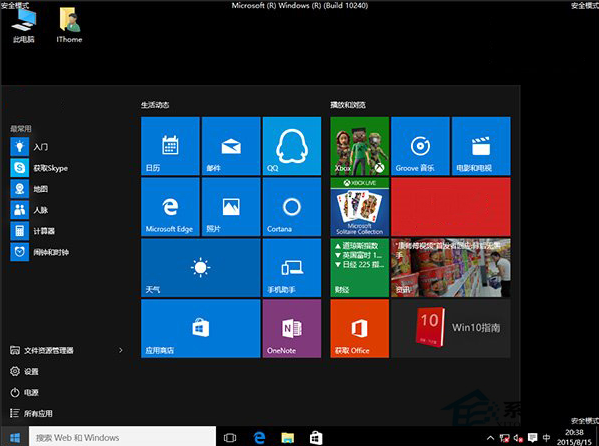The image size is (599, 446).
Task: Select the 此电脑 desktop icon
Action: (24, 25)
